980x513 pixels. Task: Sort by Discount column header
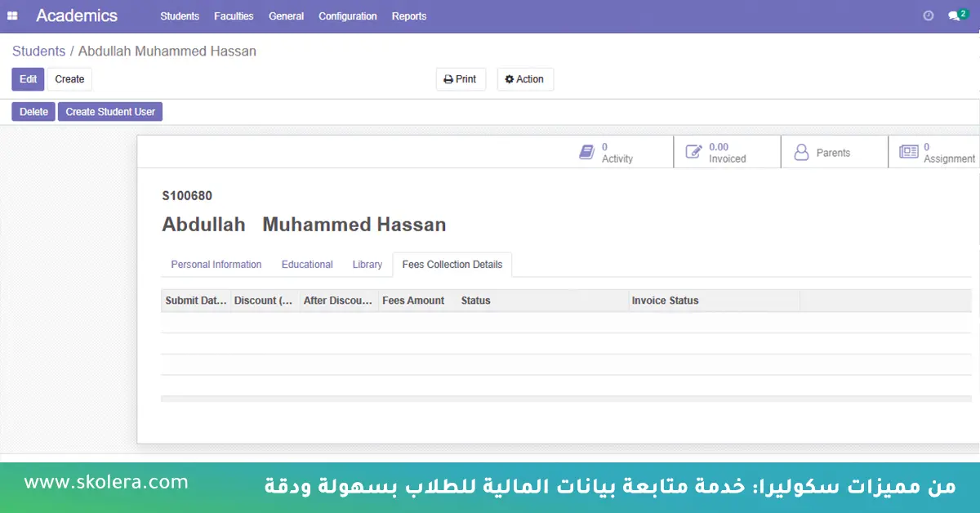[x=265, y=301]
